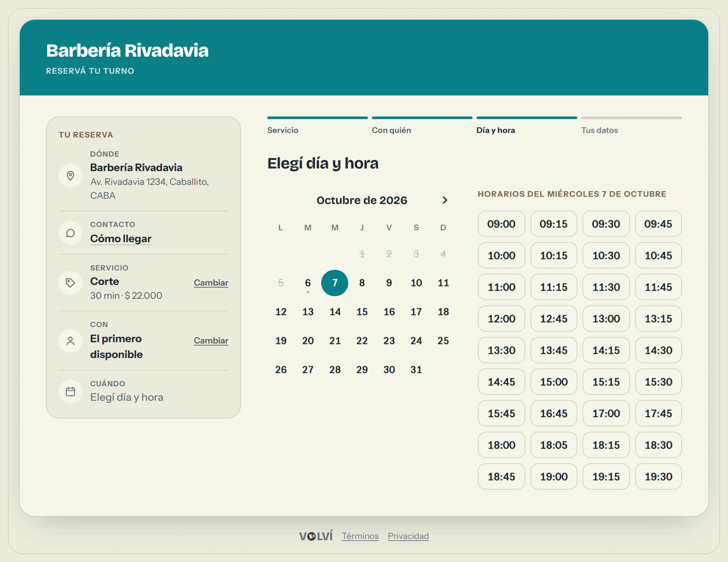
Task: Choose the 15:00 time slot
Action: click(x=554, y=382)
